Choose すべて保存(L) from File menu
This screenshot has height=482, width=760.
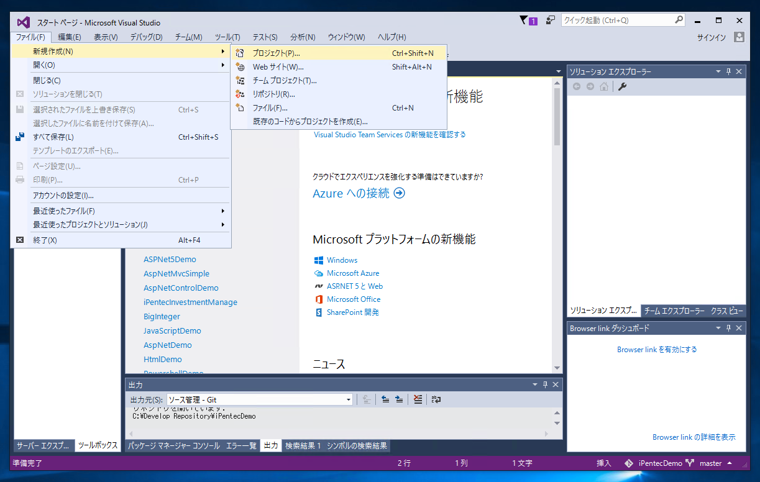point(121,137)
